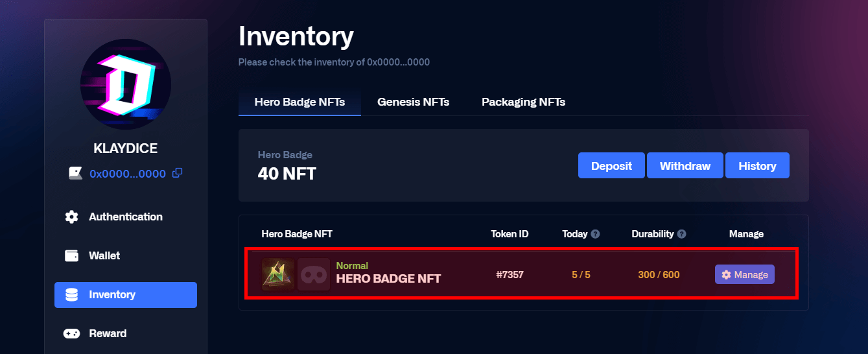Switch to the Hero Badge NFTs tab
Screen dimensions: 868x354
click(x=299, y=102)
